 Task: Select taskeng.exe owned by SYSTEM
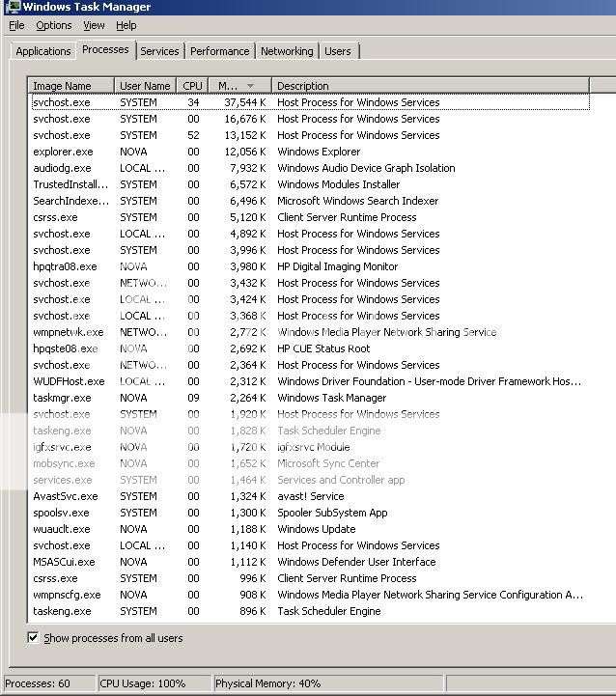311,612
